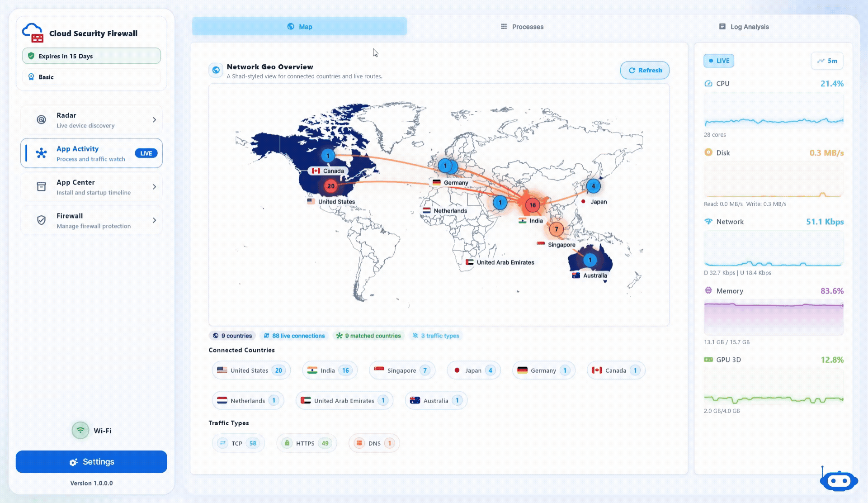The height and width of the screenshot is (503, 868).
Task: Click the Firewall shield icon
Action: coord(41,220)
